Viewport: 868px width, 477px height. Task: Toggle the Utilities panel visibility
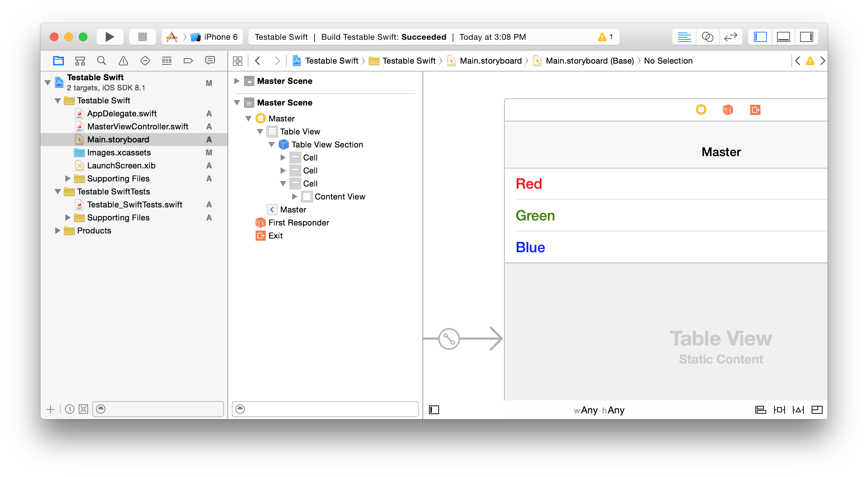807,36
